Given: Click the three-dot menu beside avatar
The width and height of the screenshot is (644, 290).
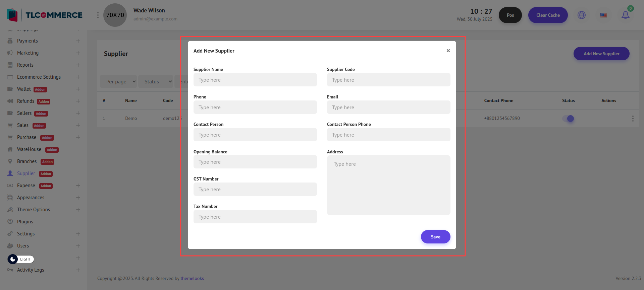Looking at the screenshot, I should [x=98, y=15].
